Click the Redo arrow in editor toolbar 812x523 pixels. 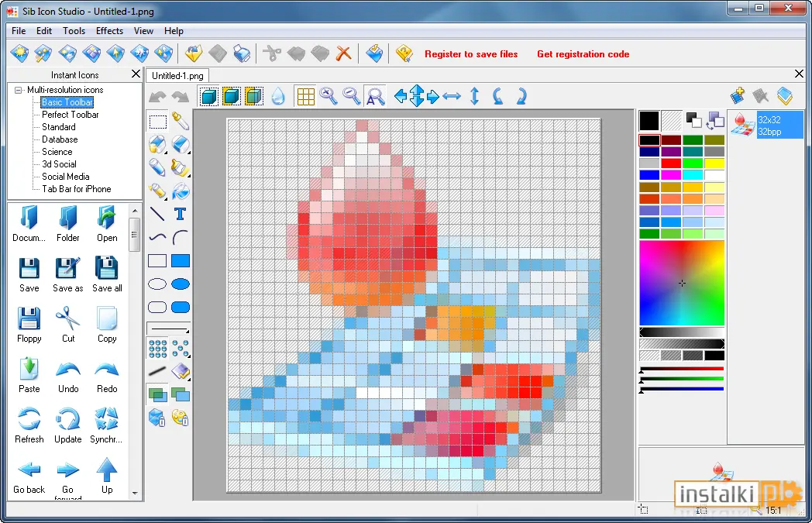pyautogui.click(x=180, y=97)
